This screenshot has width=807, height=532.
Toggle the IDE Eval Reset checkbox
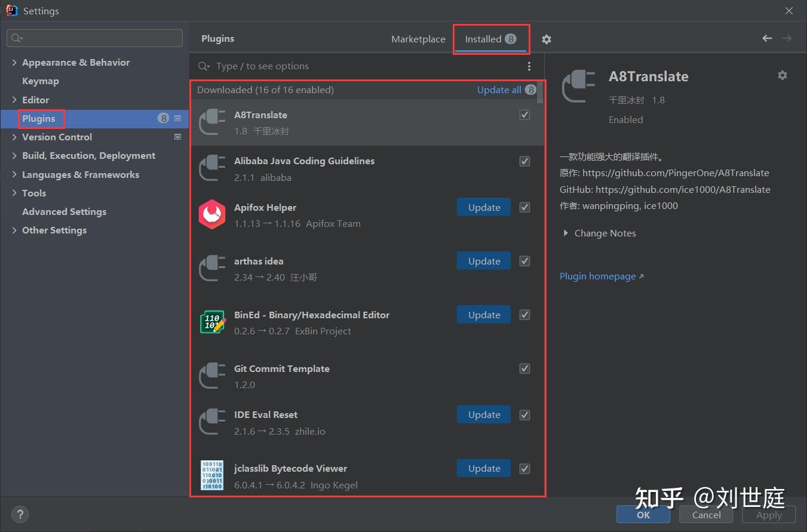pos(524,415)
